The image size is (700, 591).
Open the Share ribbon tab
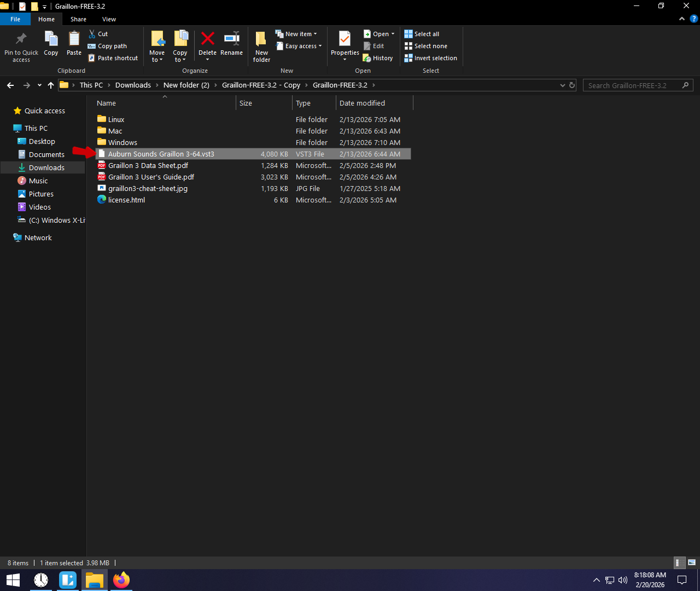pos(78,19)
